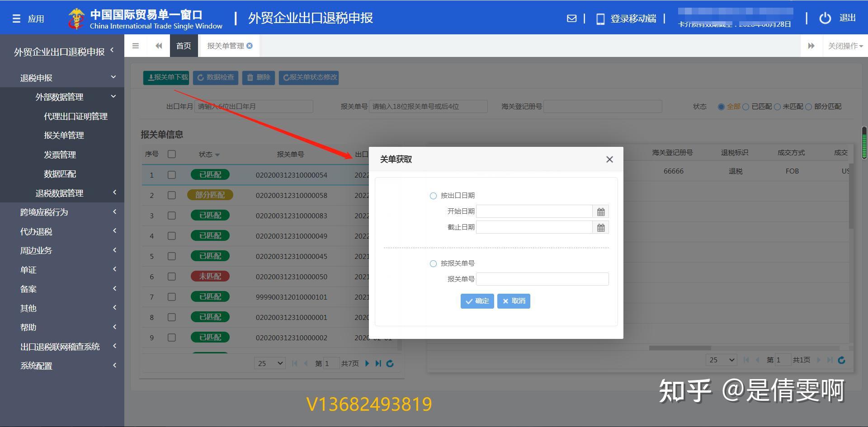
Task: Select 按报关单号 radio option
Action: (433, 263)
